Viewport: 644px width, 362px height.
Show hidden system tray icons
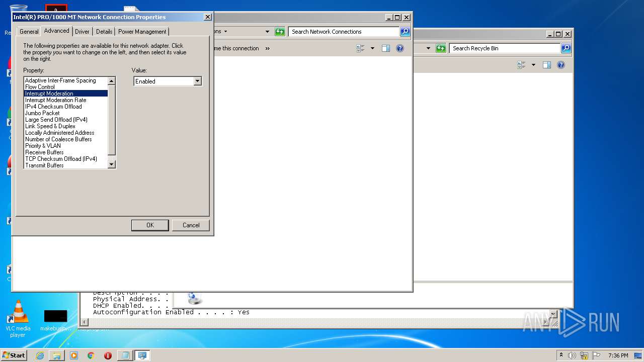click(561, 355)
